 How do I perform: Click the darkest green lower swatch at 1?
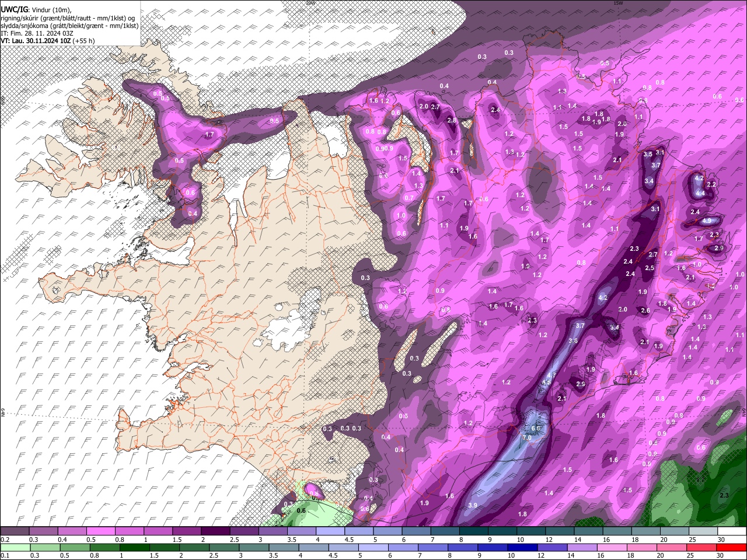point(135,548)
